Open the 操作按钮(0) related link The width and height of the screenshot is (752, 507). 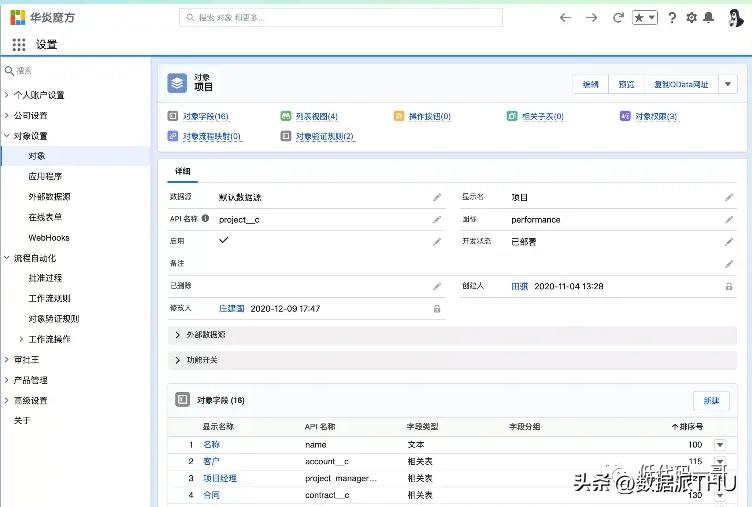click(x=430, y=117)
